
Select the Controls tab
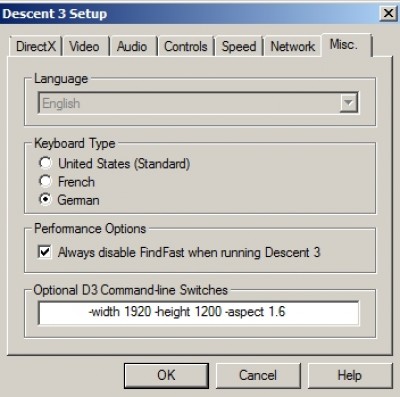tap(186, 46)
